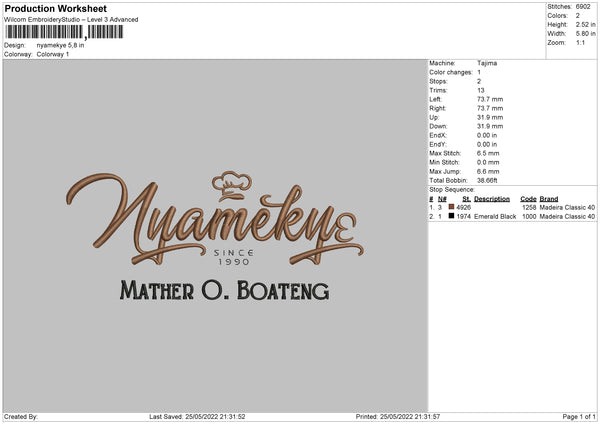Image resolution: width=600 pixels, height=424 pixels.
Task: Click the Zoom value 1:1
Action: click(x=580, y=42)
